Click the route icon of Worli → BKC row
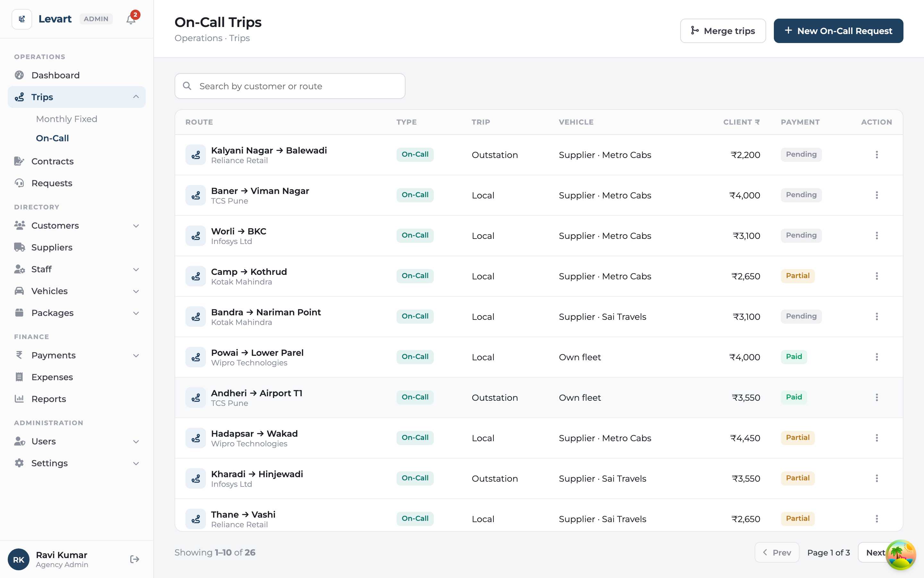 point(195,236)
